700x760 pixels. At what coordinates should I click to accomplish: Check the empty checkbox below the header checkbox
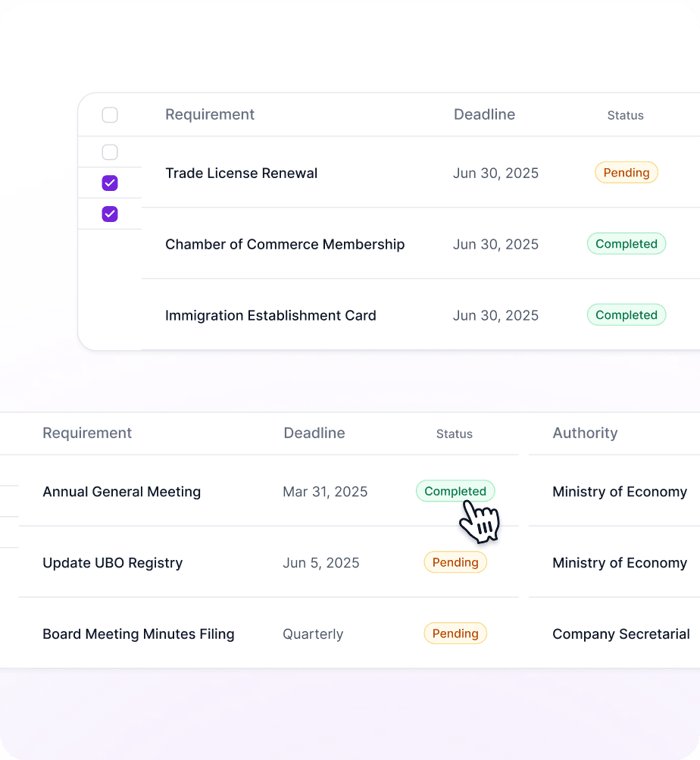coord(110,152)
